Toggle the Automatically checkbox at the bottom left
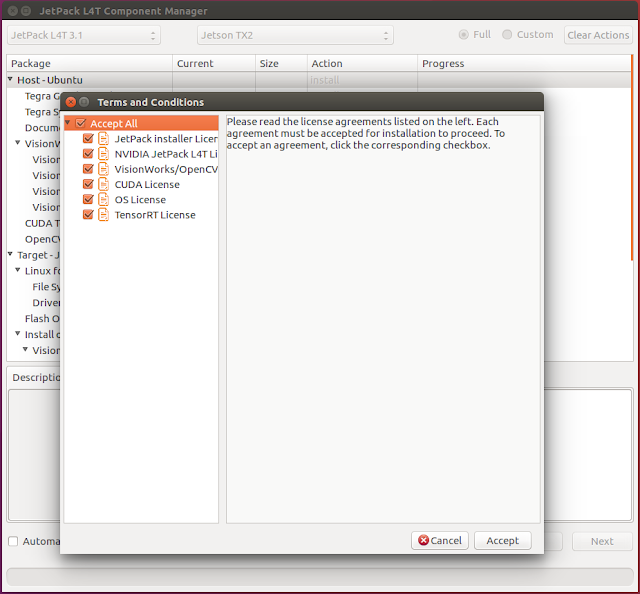The image size is (640, 594). tap(13, 541)
